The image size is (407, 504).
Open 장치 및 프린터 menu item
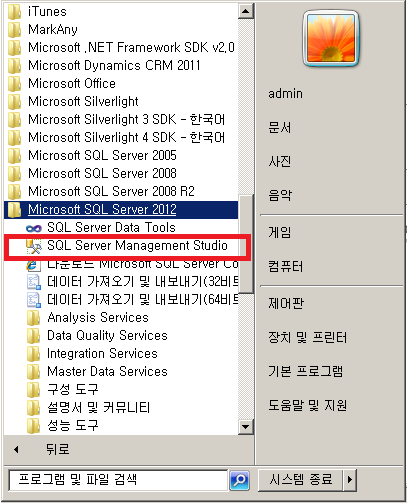tap(307, 337)
